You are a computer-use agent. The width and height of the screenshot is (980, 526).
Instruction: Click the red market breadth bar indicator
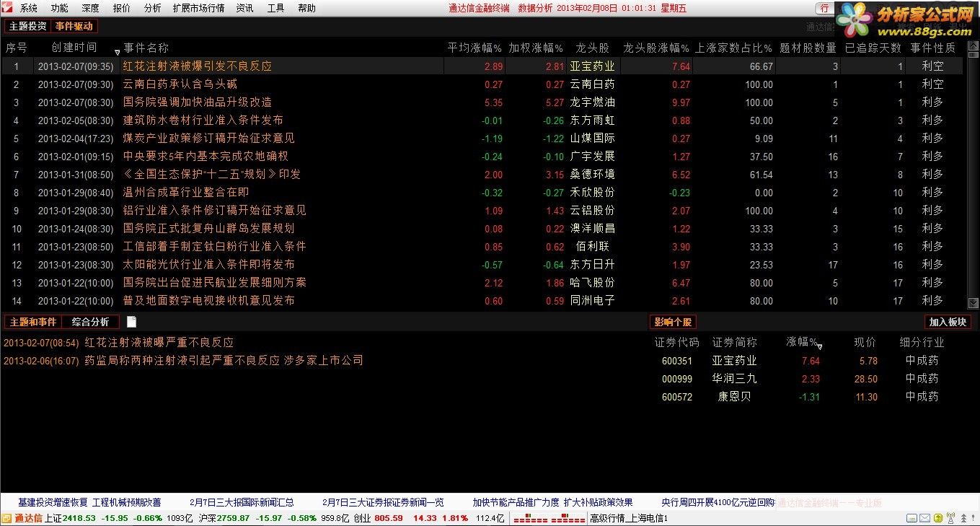(549, 518)
